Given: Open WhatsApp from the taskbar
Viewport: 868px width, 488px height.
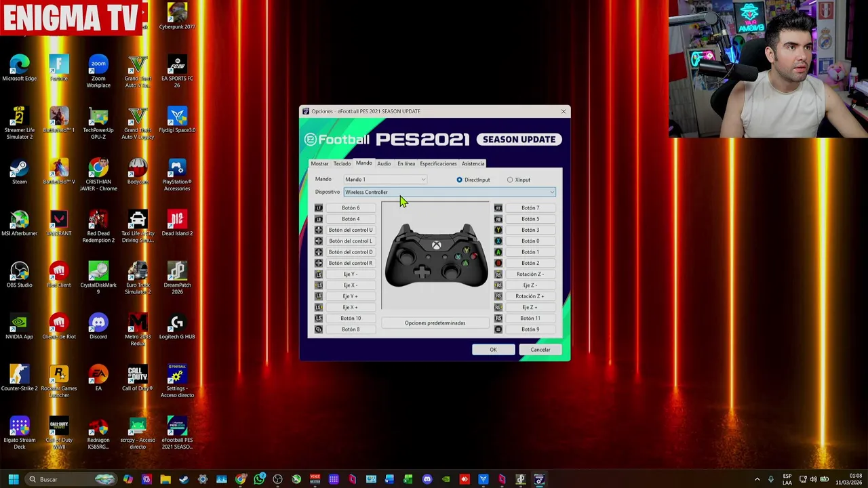Looking at the screenshot, I should (x=259, y=479).
